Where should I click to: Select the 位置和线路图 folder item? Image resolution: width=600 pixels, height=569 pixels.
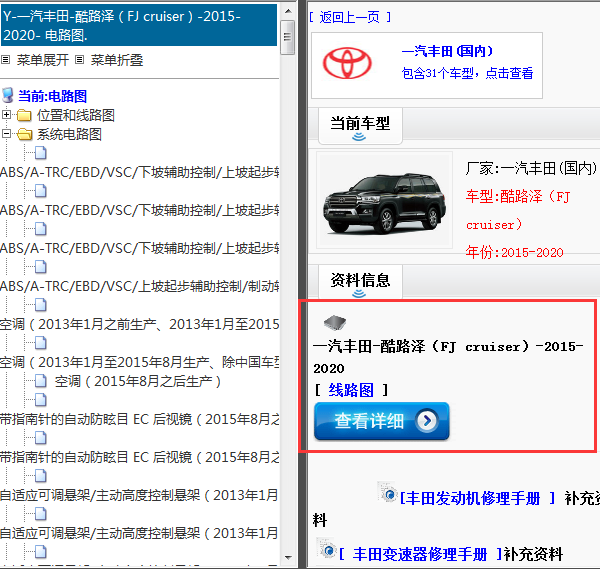pos(75,115)
